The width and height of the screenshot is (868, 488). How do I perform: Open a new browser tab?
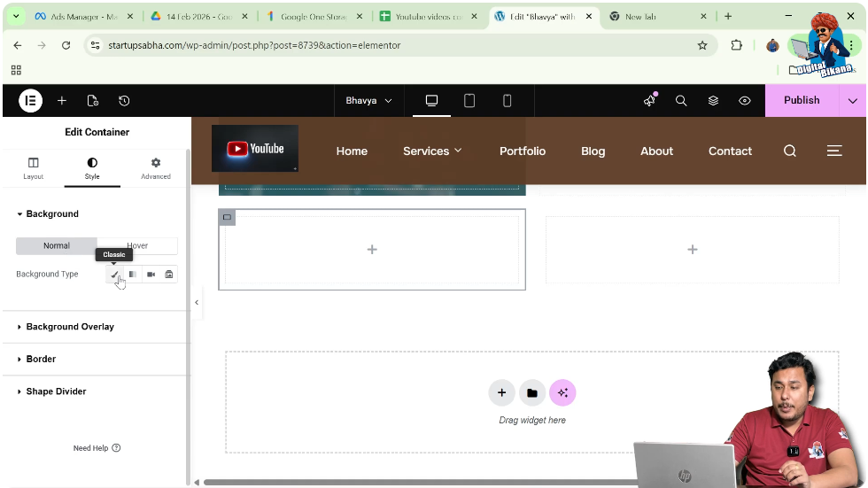tap(728, 17)
